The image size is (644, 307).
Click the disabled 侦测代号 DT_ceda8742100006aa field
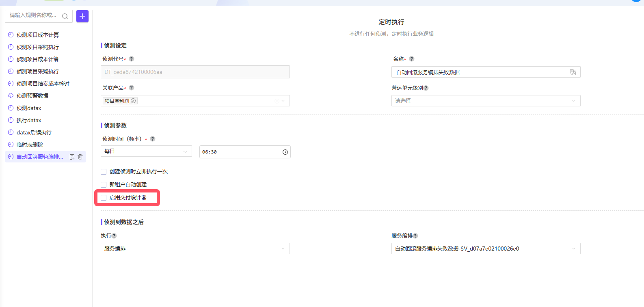tap(195, 72)
